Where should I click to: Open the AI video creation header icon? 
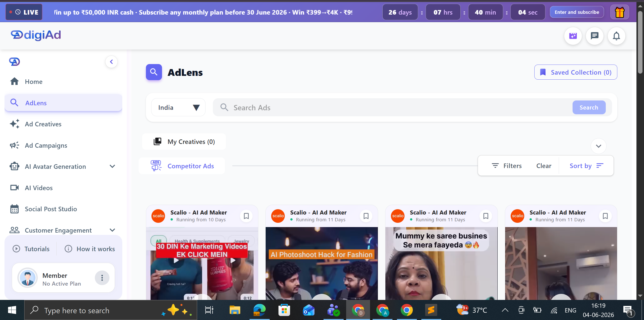pos(573,36)
